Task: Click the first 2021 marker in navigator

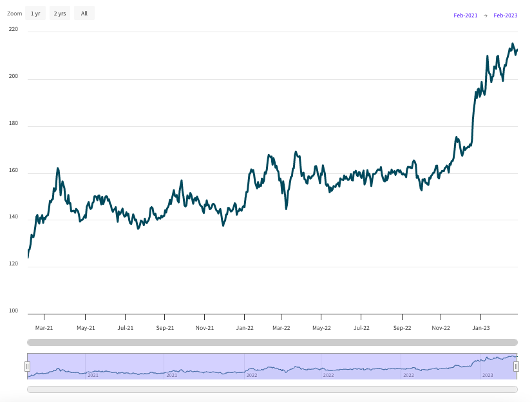Action: [x=93, y=375]
